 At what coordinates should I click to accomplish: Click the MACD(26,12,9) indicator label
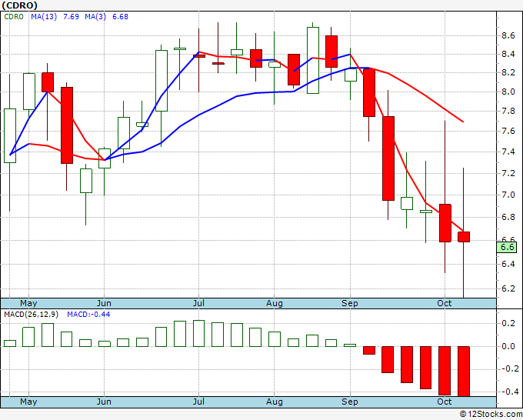(x=31, y=315)
